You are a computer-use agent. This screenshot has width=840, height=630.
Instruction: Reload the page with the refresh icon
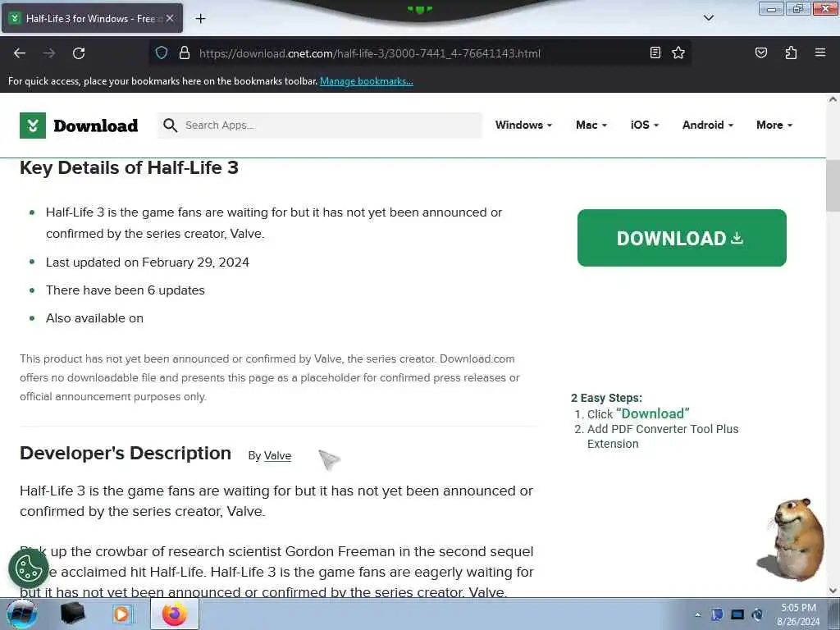click(x=79, y=53)
